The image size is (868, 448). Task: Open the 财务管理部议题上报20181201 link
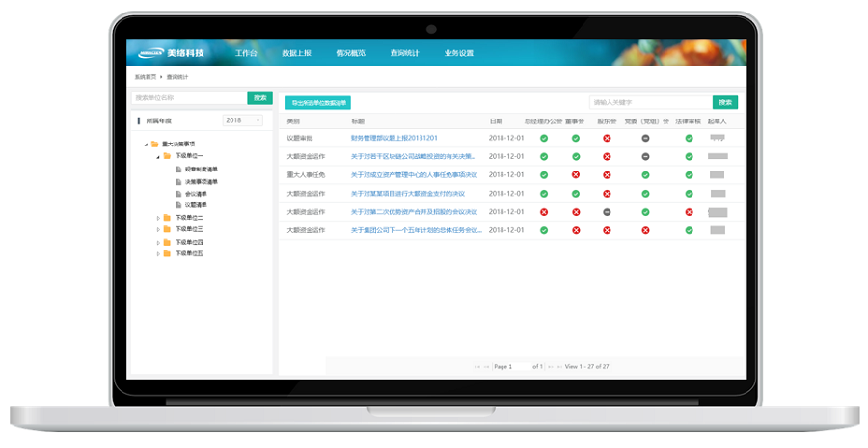[394, 138]
